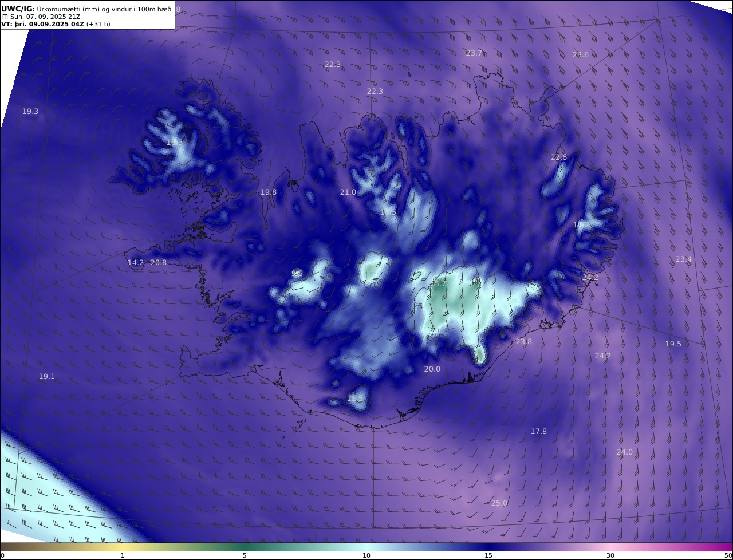Screen dimensions: 733x560
Task: Click the 25.0 value on the map
Action: (499, 503)
